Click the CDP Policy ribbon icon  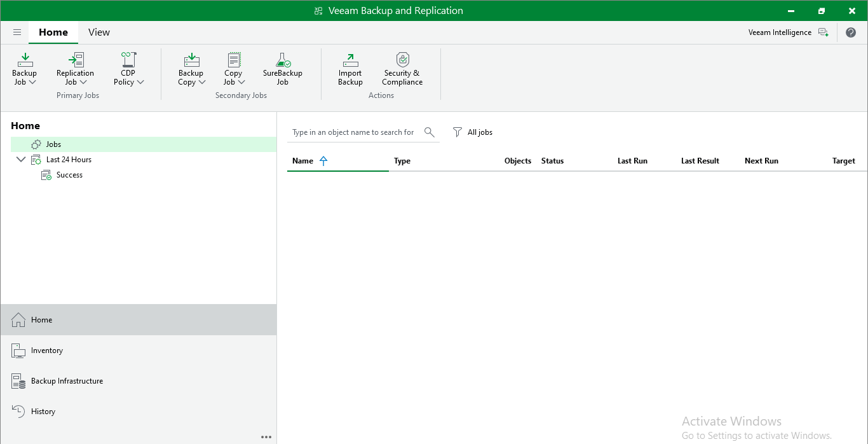129,60
